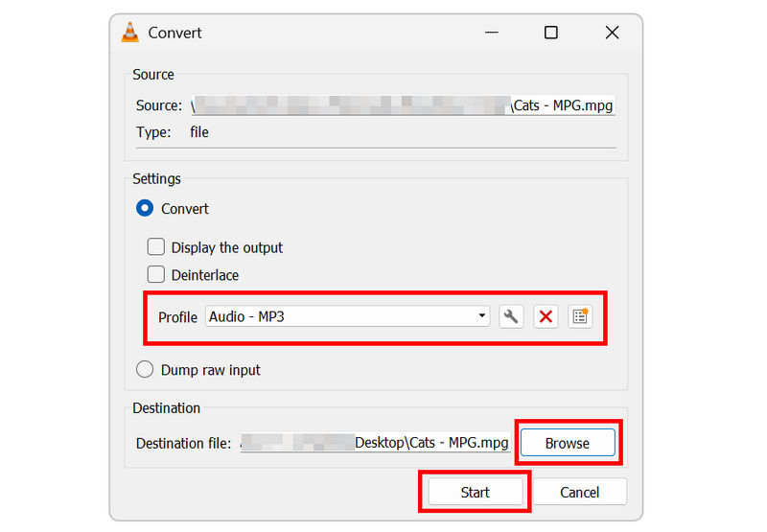767x532 pixels.
Task: Maximize the Convert window
Action: pos(551,33)
